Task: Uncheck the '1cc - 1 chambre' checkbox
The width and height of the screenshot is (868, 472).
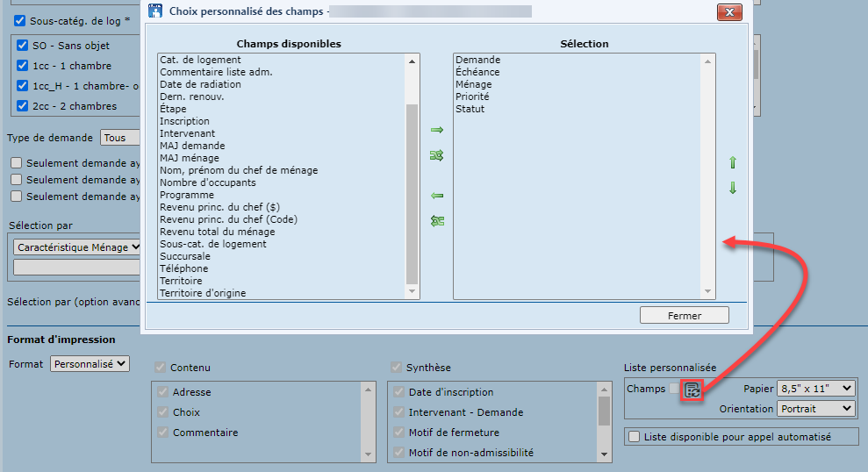Action: (x=24, y=66)
